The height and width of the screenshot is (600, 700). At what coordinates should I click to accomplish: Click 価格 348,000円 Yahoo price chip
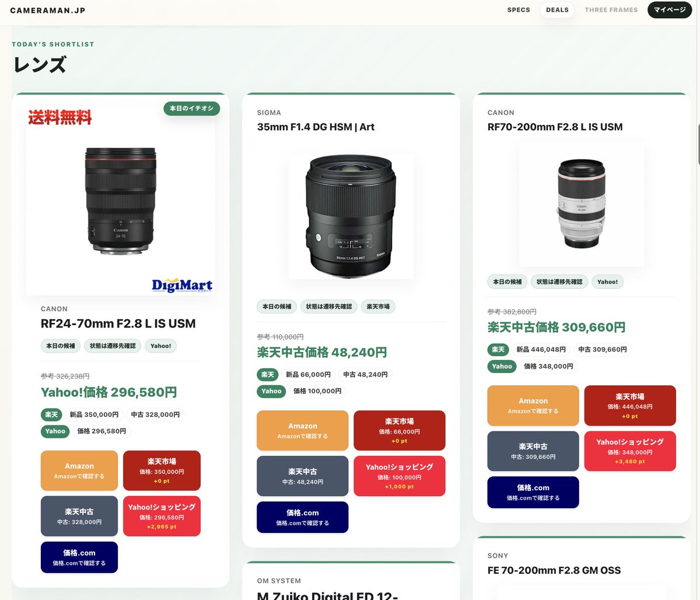click(x=548, y=367)
